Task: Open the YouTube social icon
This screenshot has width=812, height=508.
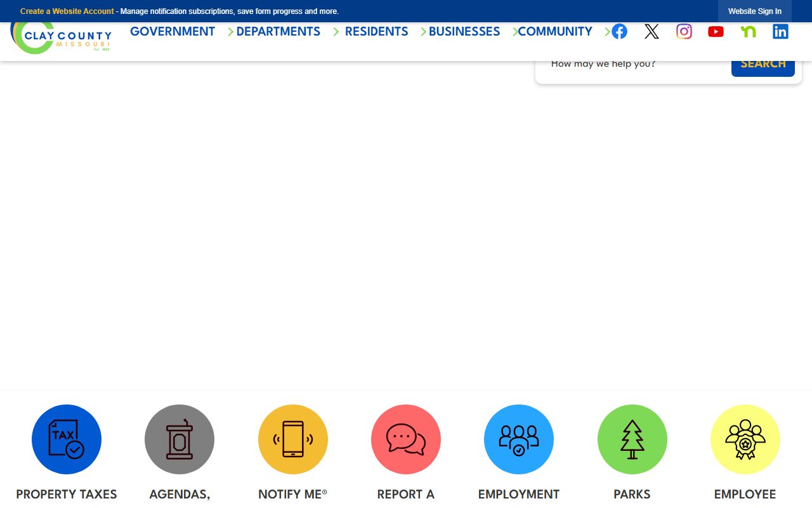Action: coord(716,31)
